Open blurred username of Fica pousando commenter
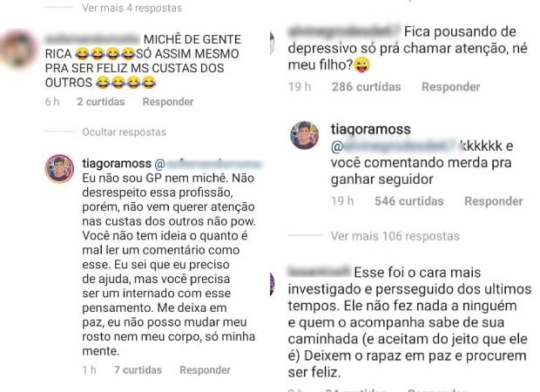Viewport: 540px width, 392px height. pos(344,31)
